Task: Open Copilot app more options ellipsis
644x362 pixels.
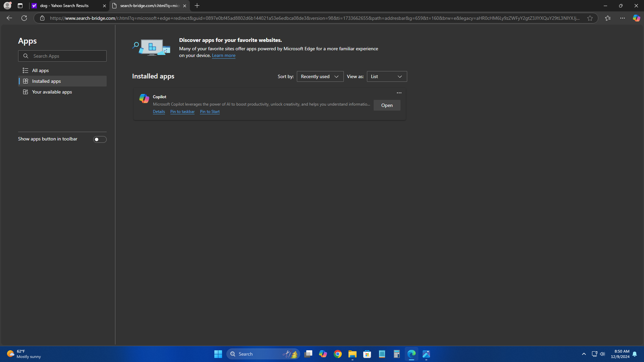Action: (399, 93)
